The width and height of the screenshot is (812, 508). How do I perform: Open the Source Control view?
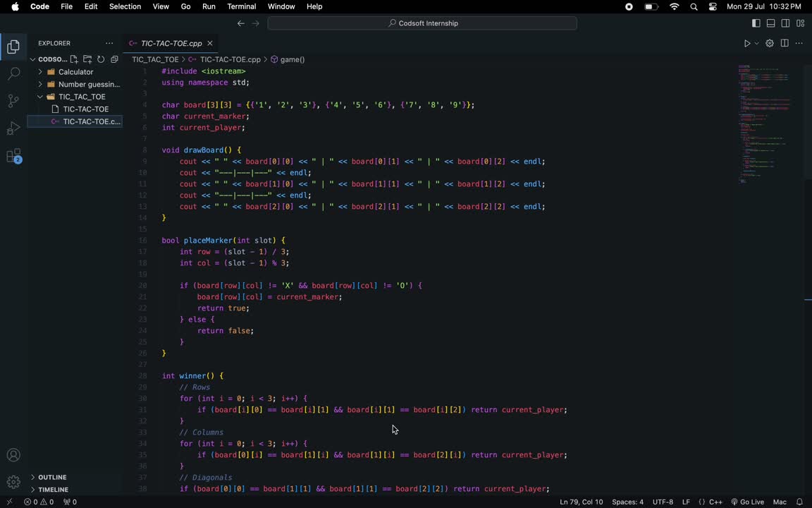(x=13, y=101)
